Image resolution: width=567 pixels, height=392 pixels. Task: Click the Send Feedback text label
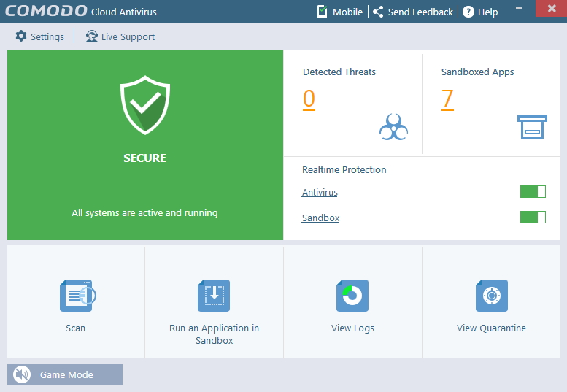click(x=420, y=12)
